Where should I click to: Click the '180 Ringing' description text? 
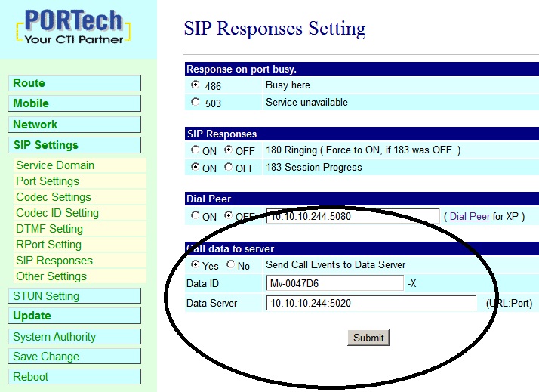(363, 150)
